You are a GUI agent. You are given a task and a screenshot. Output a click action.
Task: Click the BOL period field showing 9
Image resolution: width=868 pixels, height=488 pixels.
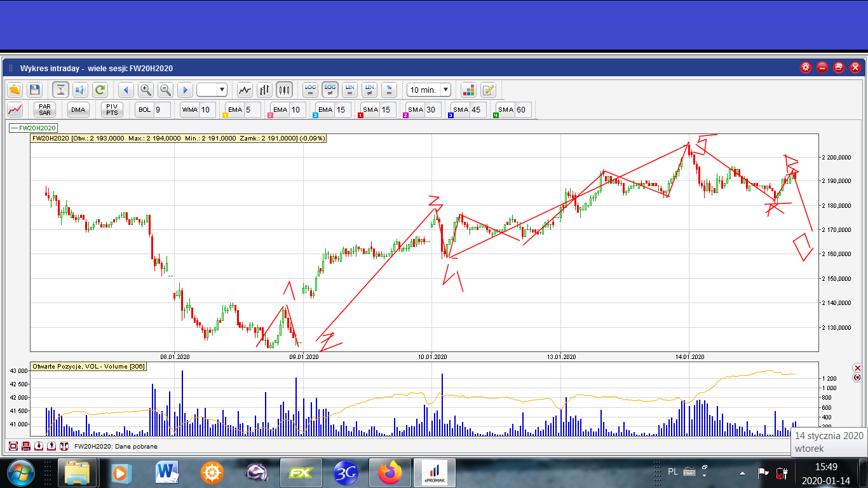pyautogui.click(x=158, y=110)
